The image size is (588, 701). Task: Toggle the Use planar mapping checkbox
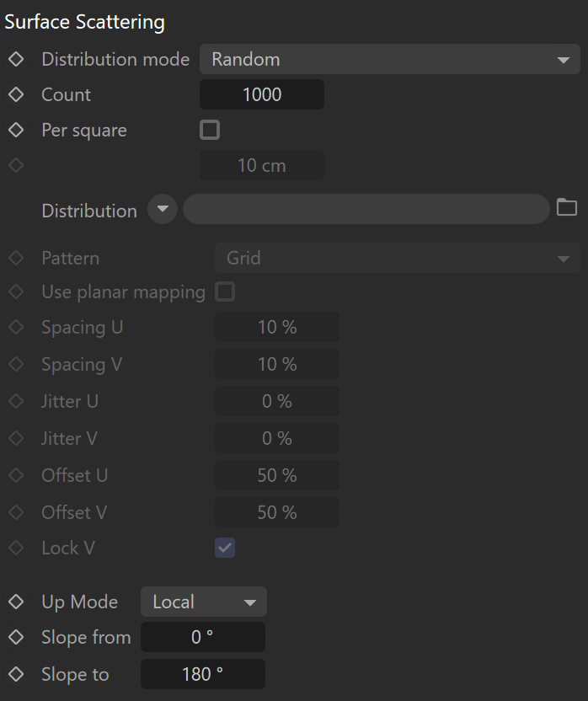[225, 292]
